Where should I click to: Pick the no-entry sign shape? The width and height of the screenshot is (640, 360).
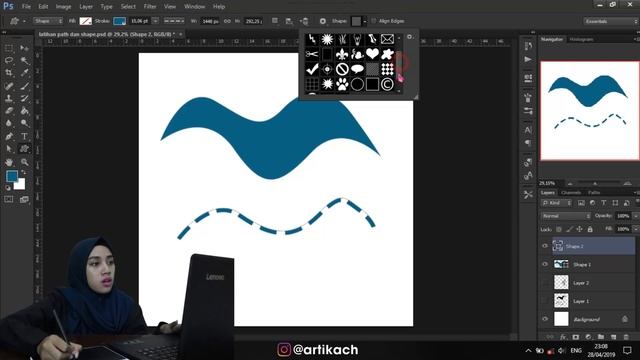(x=342, y=69)
